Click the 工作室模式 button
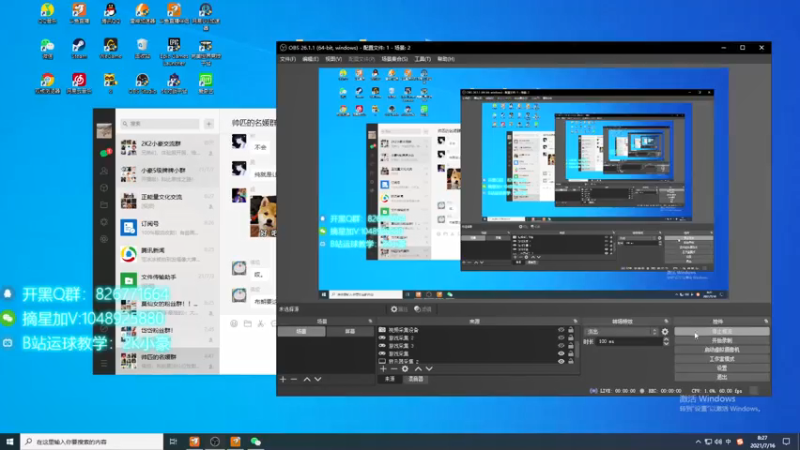800x450 pixels. pos(721,359)
